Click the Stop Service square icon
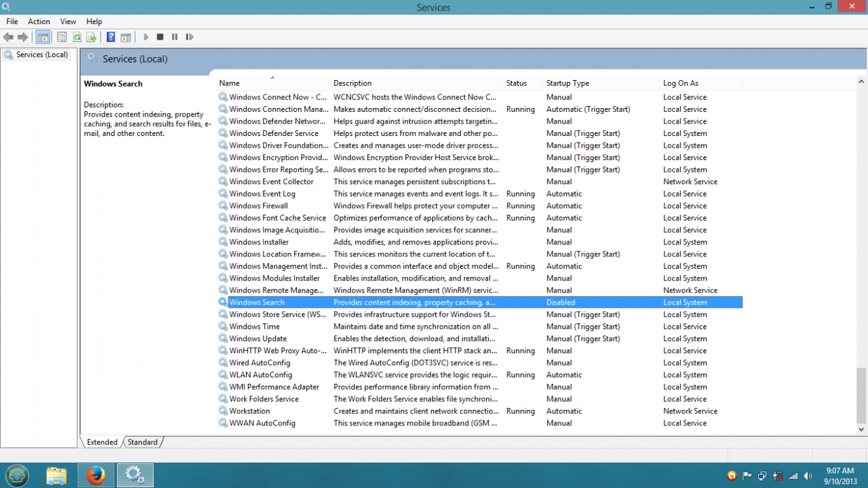This screenshot has width=868, height=488. (x=160, y=37)
